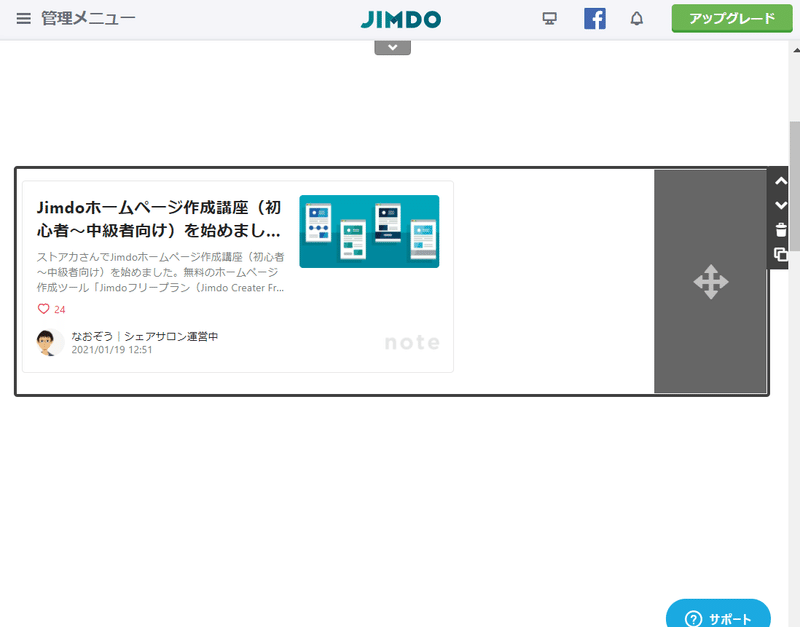Click the アップグレード button

[x=731, y=18]
